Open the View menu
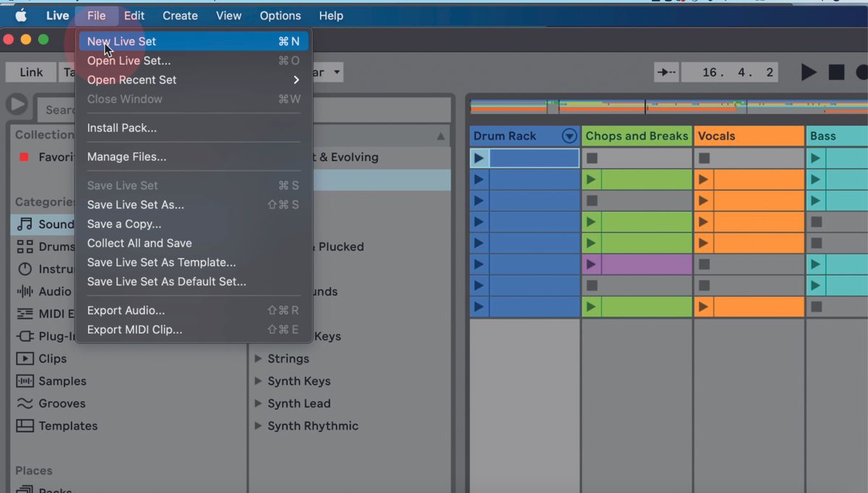This screenshot has width=868, height=493. click(x=229, y=15)
